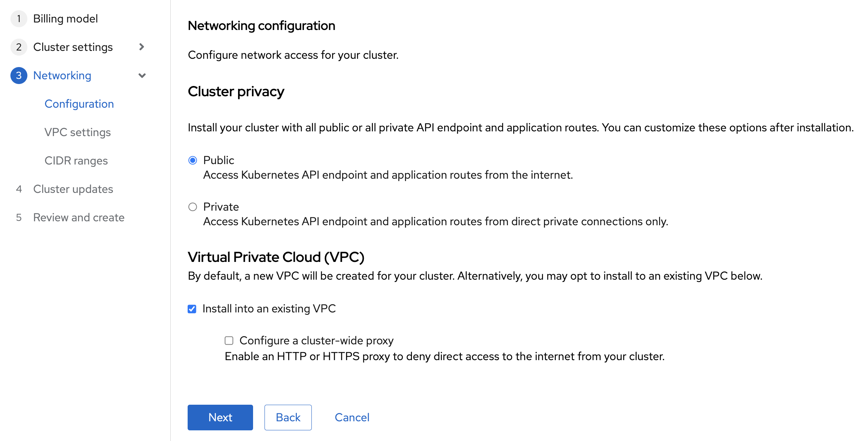Click the step 1 number badge

pos(19,19)
